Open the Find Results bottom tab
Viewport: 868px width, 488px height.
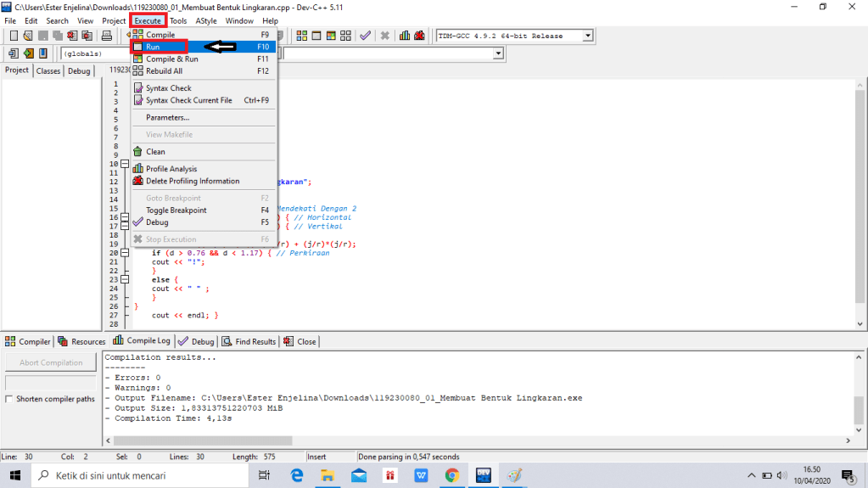point(249,341)
